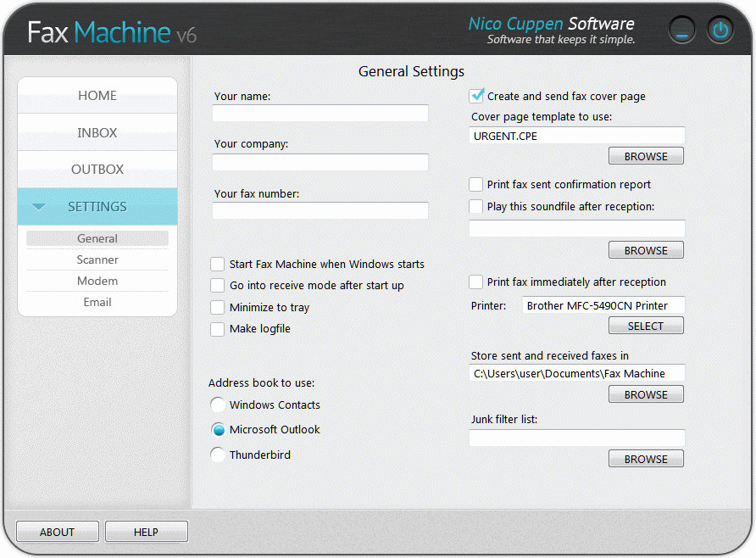Select Windows Contacts address book
The image size is (756, 558).
pos(218,405)
